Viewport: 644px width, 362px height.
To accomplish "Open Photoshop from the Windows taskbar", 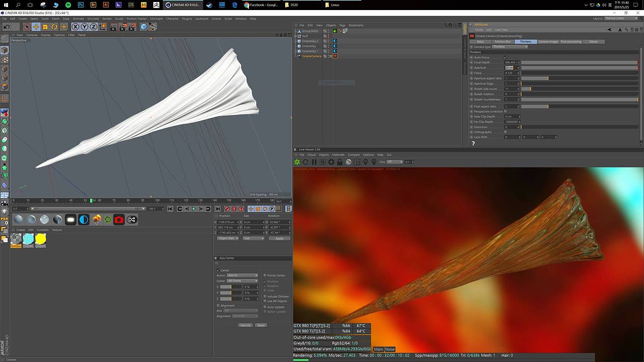I will pos(81,5).
